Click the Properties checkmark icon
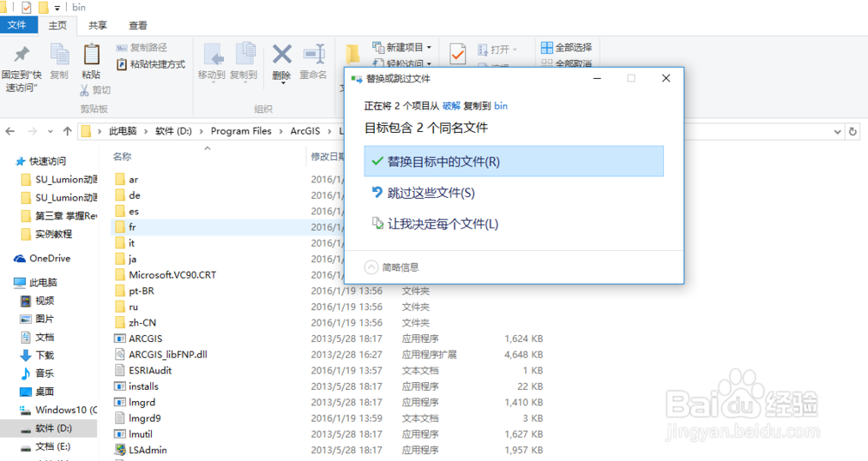868x461 pixels. click(457, 55)
